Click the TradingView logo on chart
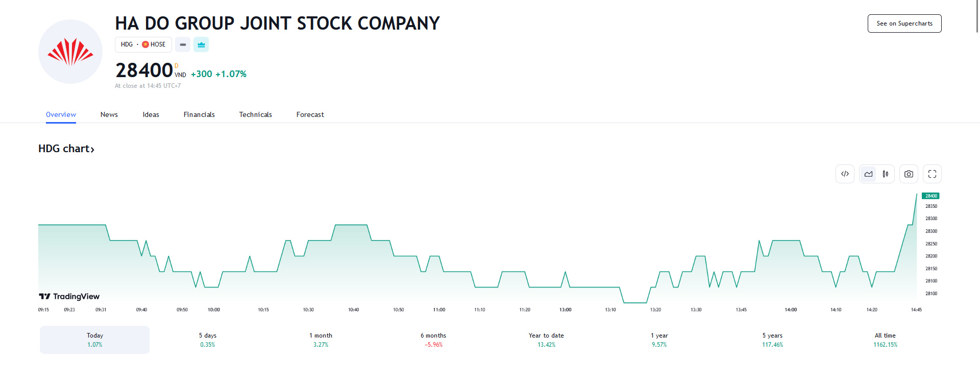 pos(69,296)
